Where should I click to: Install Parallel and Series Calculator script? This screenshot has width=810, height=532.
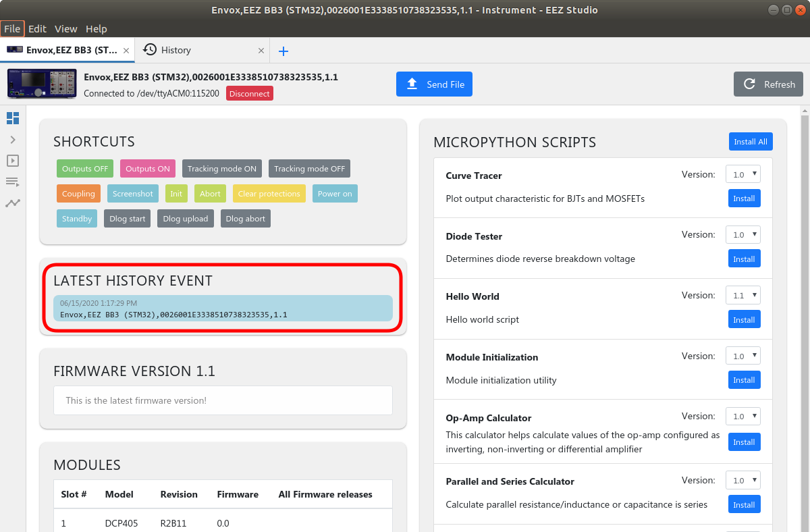(744, 504)
